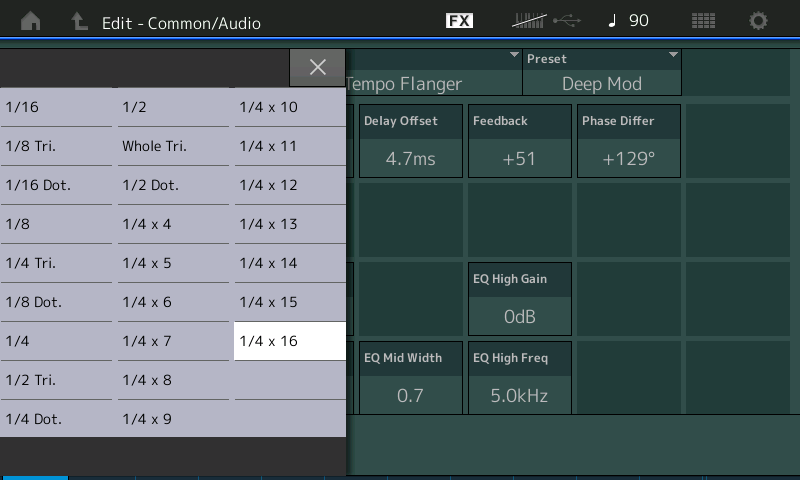This screenshot has height=480, width=800.
Task: Choose Whole Tri. note length
Action: coord(173,146)
